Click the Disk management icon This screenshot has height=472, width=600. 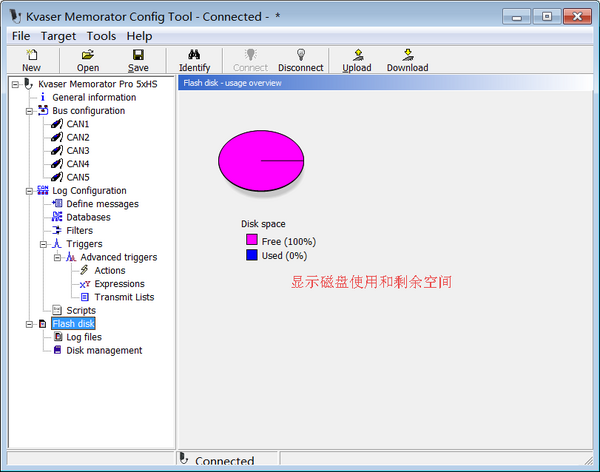(57, 350)
